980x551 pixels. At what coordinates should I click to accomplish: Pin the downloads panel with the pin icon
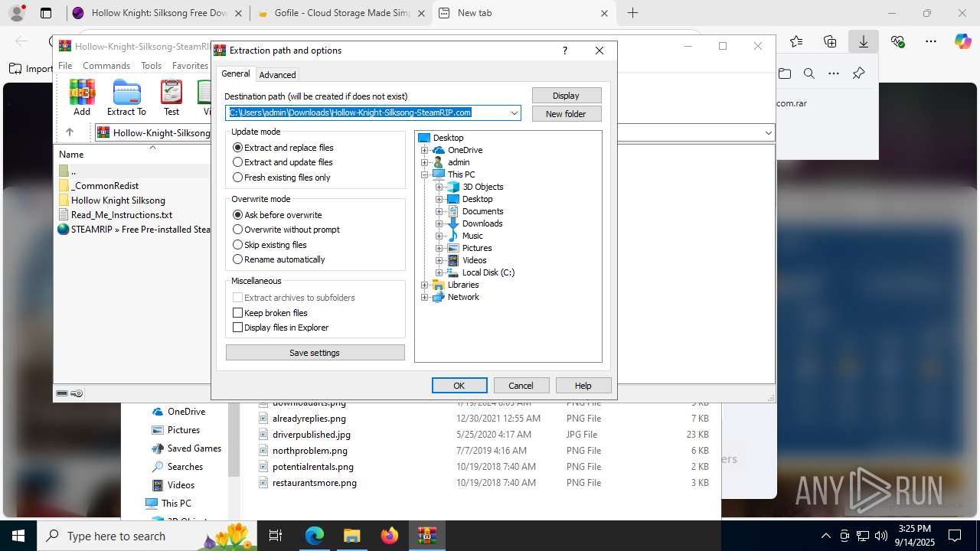[x=858, y=73]
